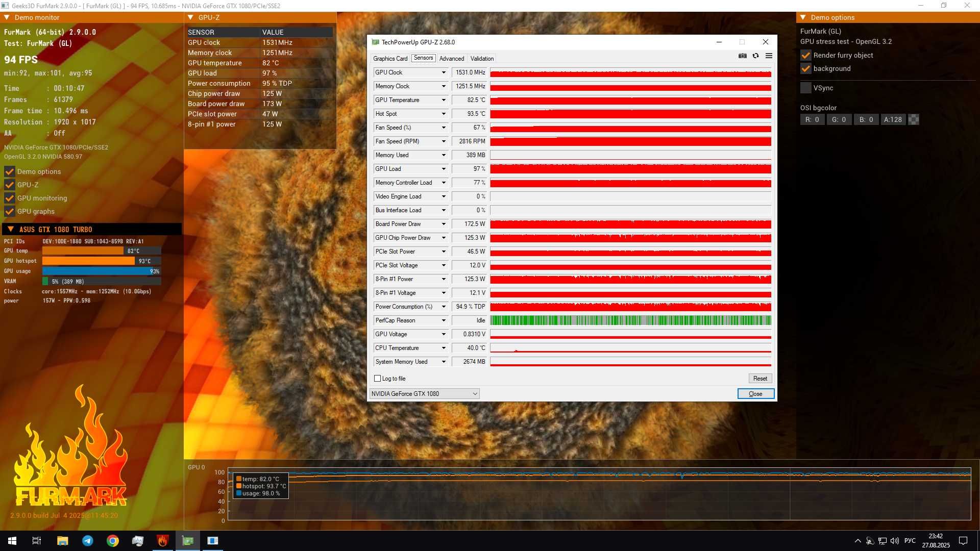Image resolution: width=980 pixels, height=551 pixels.
Task: Uncheck Render furry object
Action: tap(806, 55)
